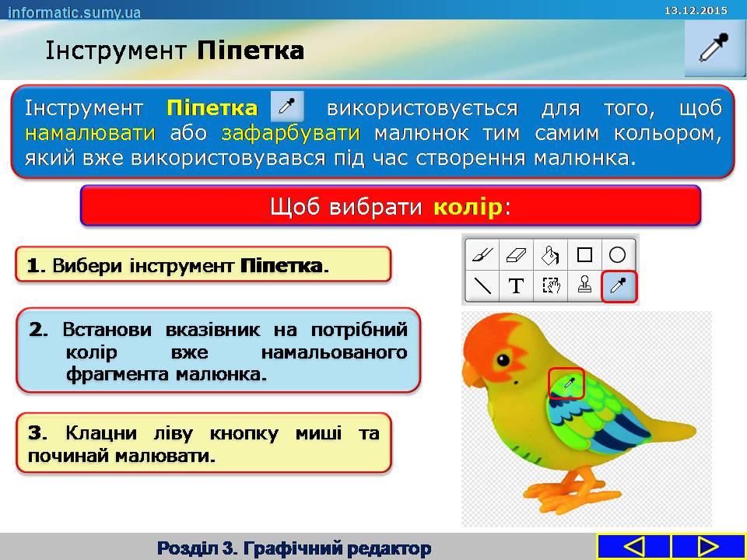747x560 pixels.
Task: Click the small pipette icon in the description
Action: 286,107
